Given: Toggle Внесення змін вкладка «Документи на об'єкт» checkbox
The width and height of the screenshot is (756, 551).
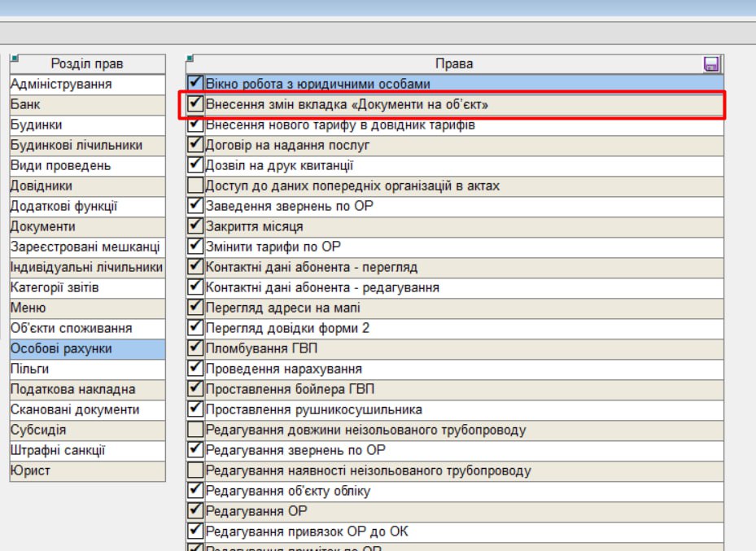Looking at the screenshot, I should click(195, 104).
